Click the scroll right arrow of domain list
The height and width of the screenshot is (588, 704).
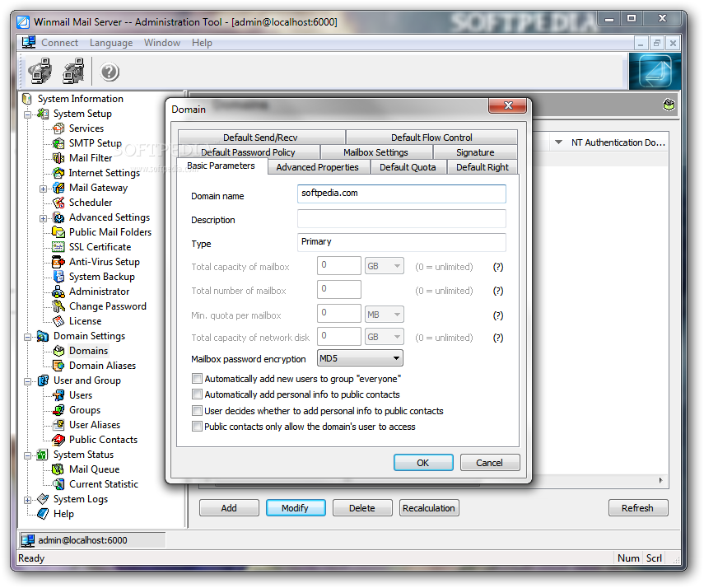[x=661, y=480]
